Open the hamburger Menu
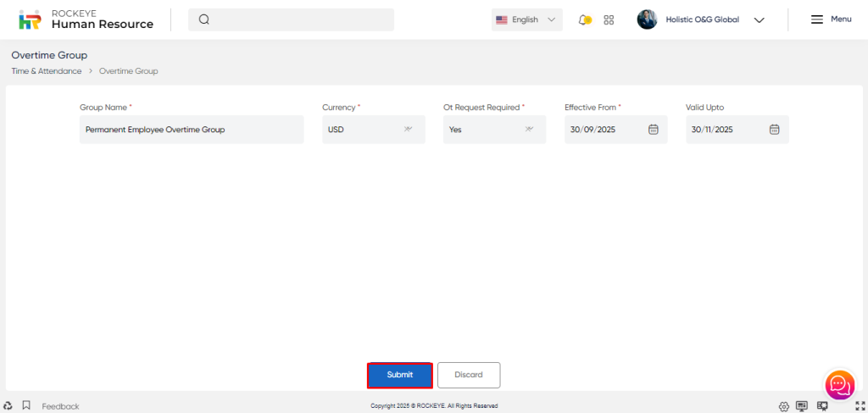The image size is (868, 413). point(831,20)
